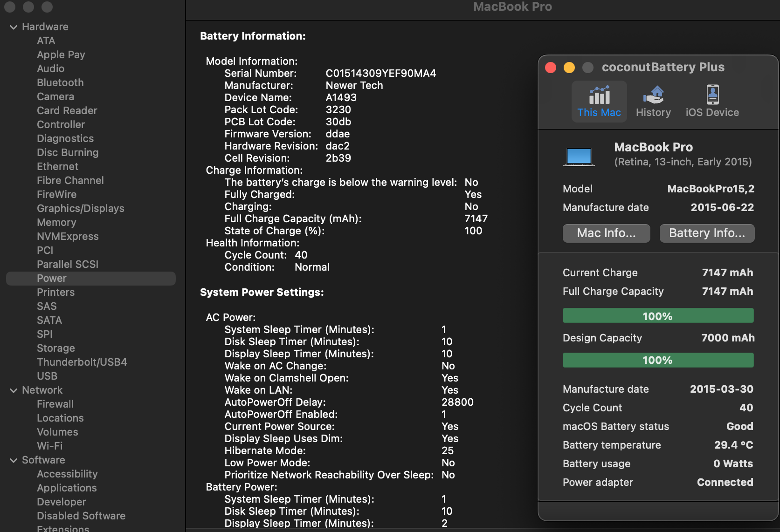
Task: Select FireWire in the sidebar
Action: click(x=57, y=195)
